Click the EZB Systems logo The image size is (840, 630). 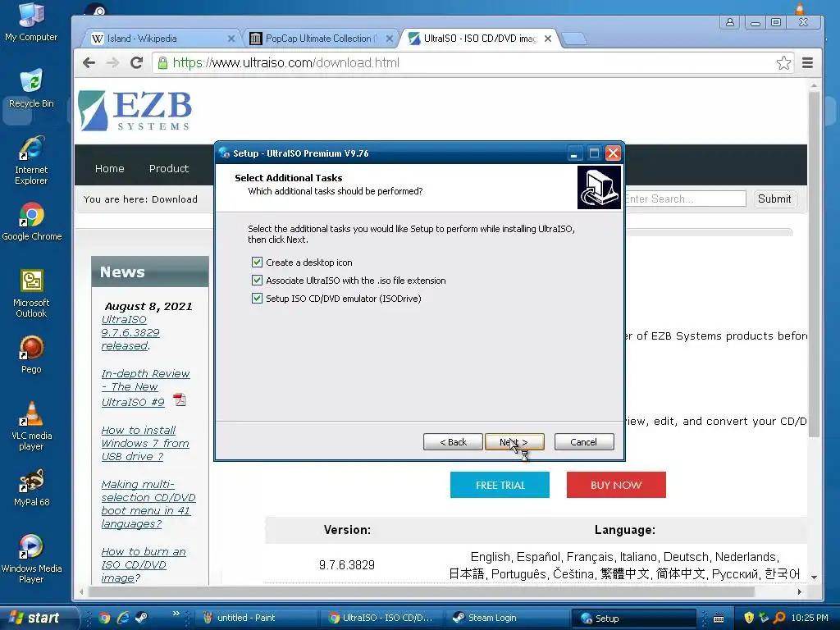(135, 111)
